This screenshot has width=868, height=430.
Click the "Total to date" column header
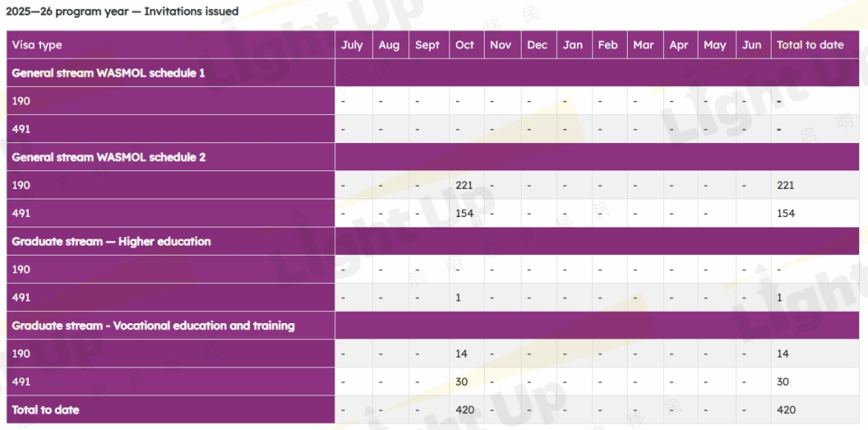click(x=810, y=45)
